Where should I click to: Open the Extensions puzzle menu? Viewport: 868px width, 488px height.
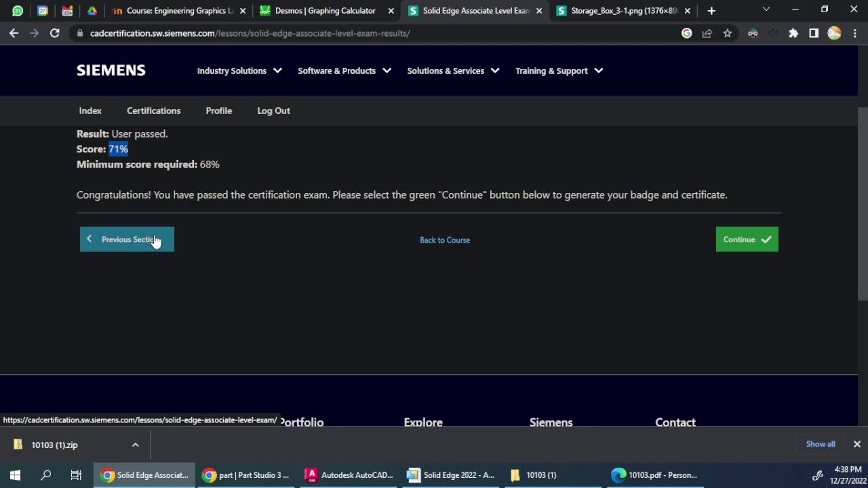[793, 33]
